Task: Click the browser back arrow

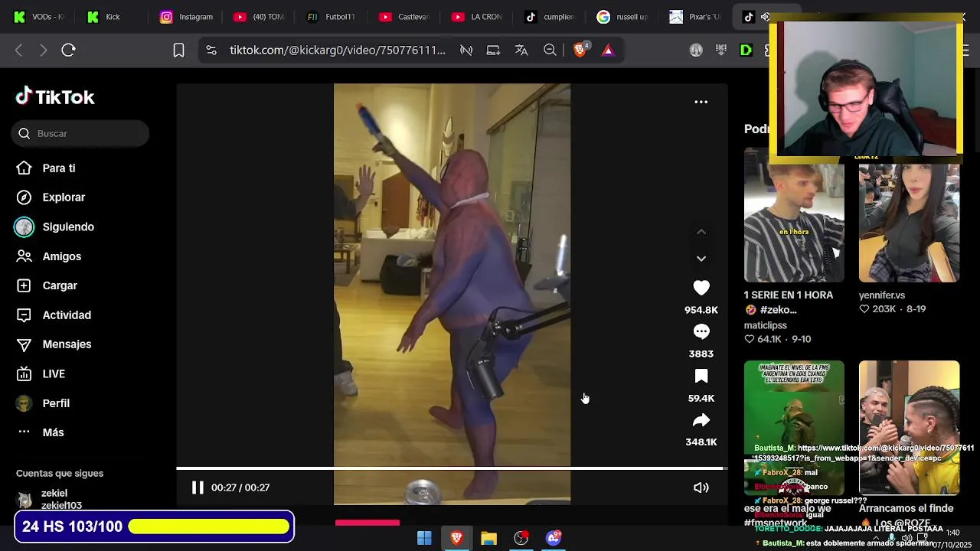Action: coord(19,51)
